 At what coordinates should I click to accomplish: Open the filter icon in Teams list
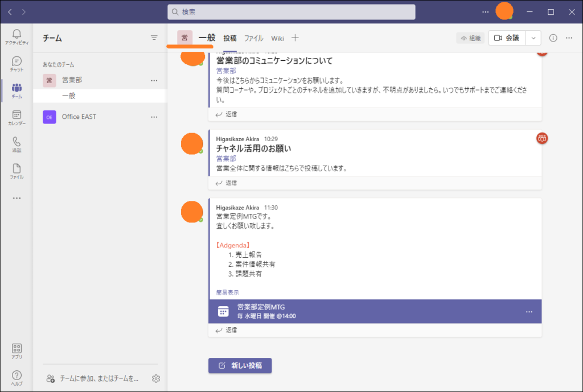pos(154,38)
